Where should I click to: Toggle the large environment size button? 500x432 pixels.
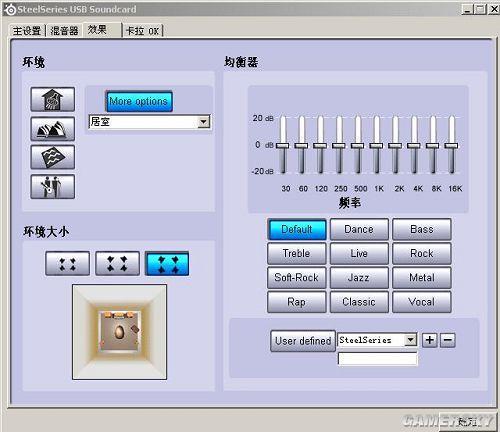pos(167,264)
